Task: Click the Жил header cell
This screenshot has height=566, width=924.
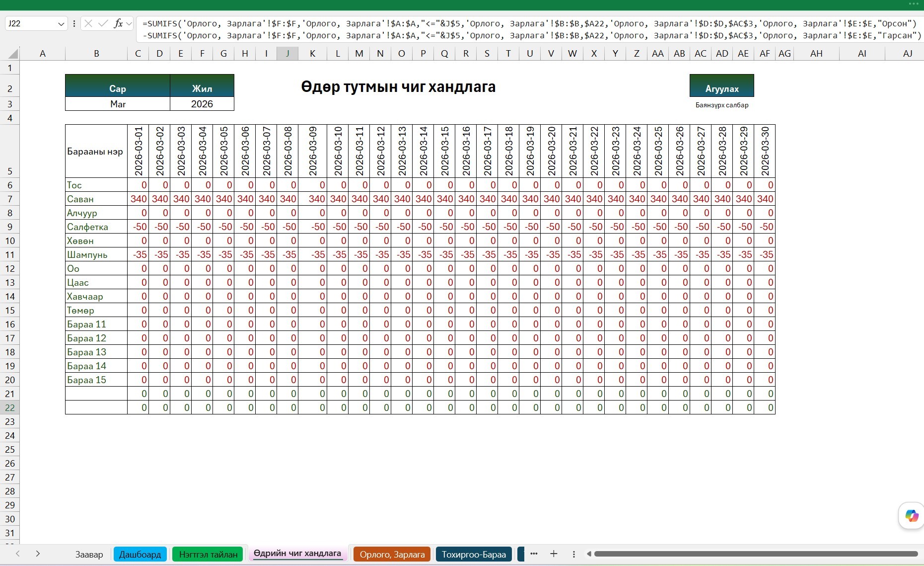Action: [202, 85]
